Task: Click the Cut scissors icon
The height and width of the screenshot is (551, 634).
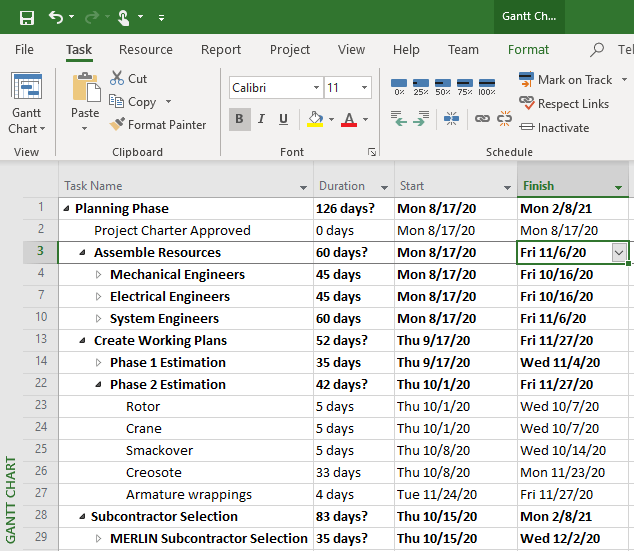Action: tap(116, 78)
